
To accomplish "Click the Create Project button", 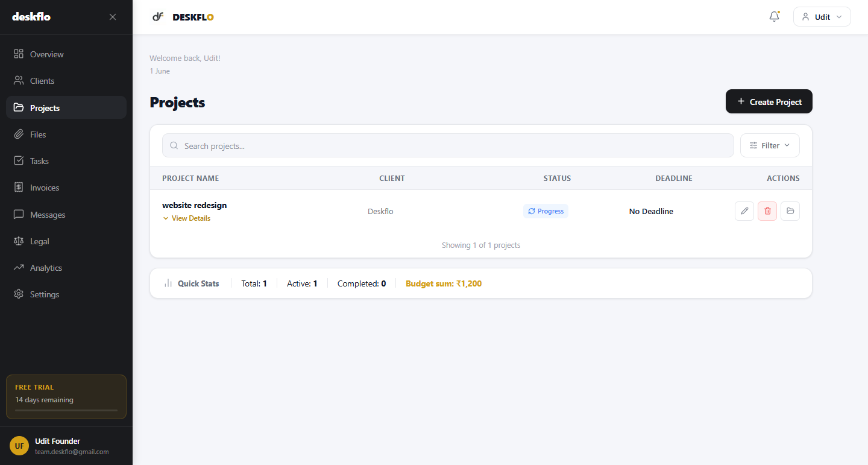I will pos(769,101).
